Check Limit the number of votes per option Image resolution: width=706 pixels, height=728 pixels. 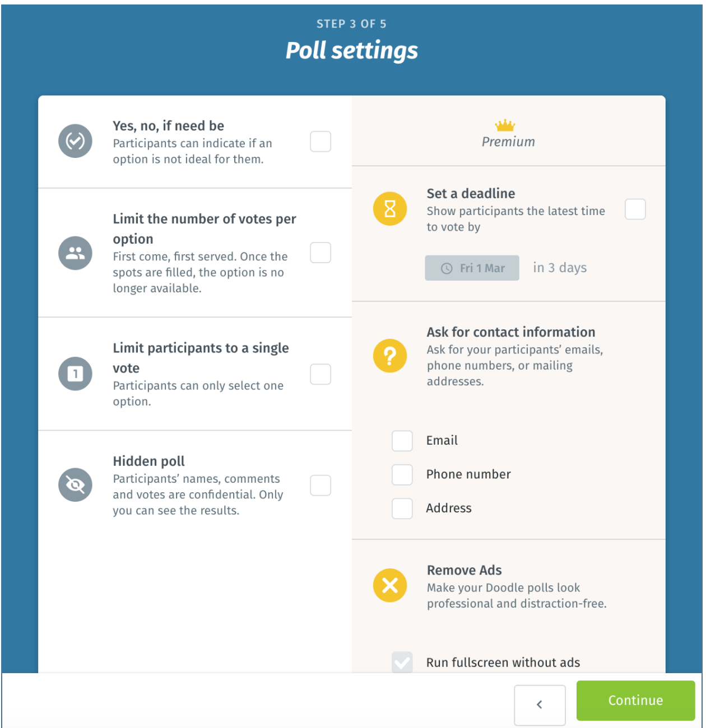coord(321,253)
